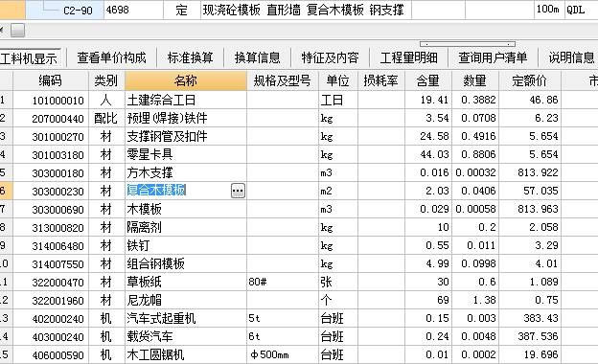Click the 损耗率 column header
Screen dimensions: 598x364
click(381, 80)
